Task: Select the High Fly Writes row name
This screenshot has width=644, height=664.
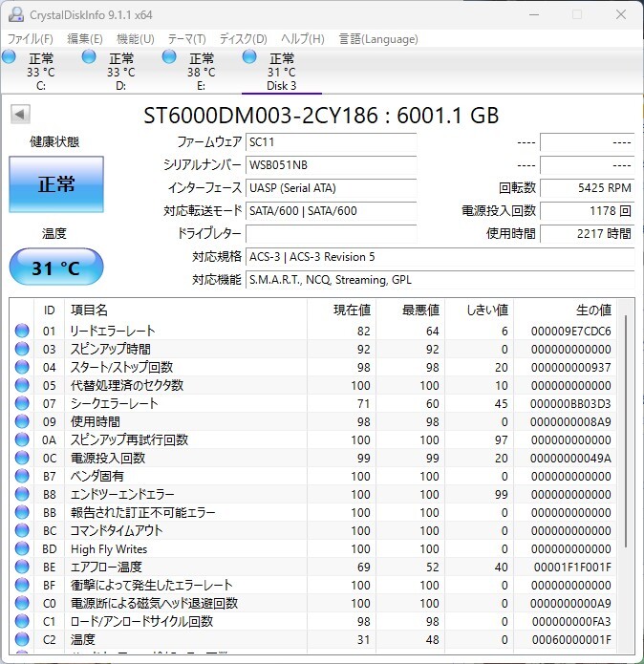Action: click(109, 548)
